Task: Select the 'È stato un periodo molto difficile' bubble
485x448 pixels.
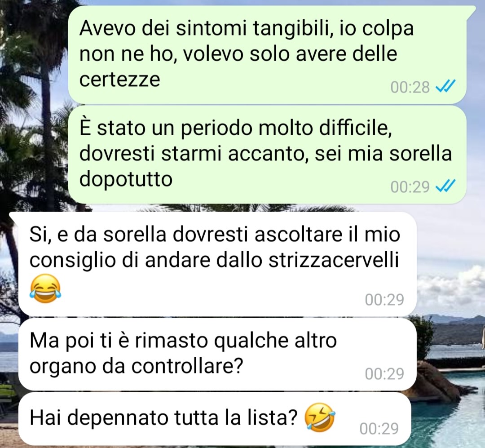Action: coord(267,155)
